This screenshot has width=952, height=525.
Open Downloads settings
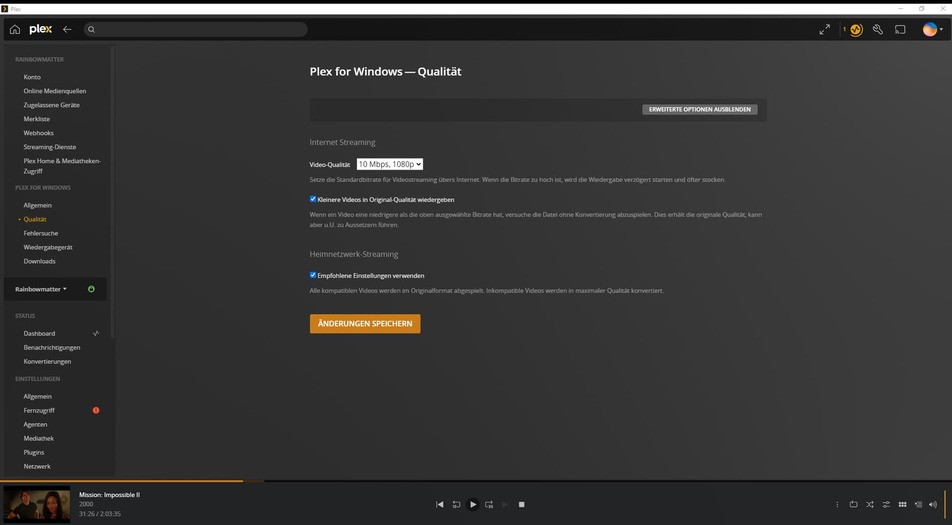[39, 261]
